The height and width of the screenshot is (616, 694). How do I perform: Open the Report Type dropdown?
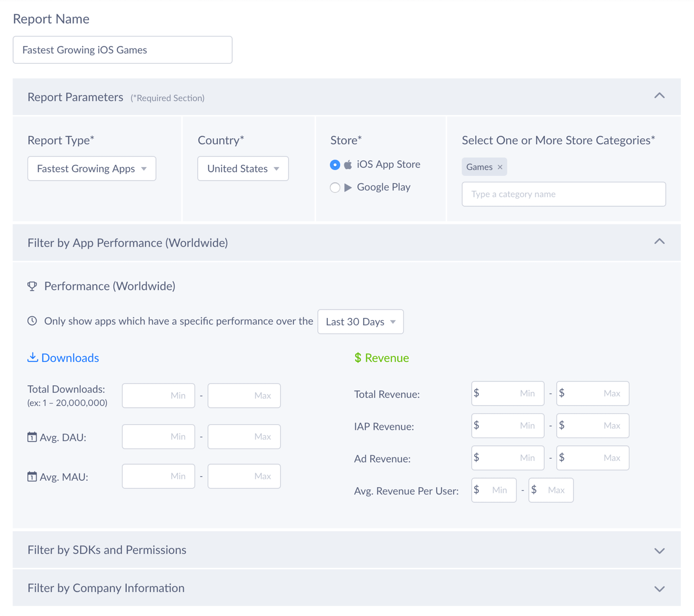[92, 169]
